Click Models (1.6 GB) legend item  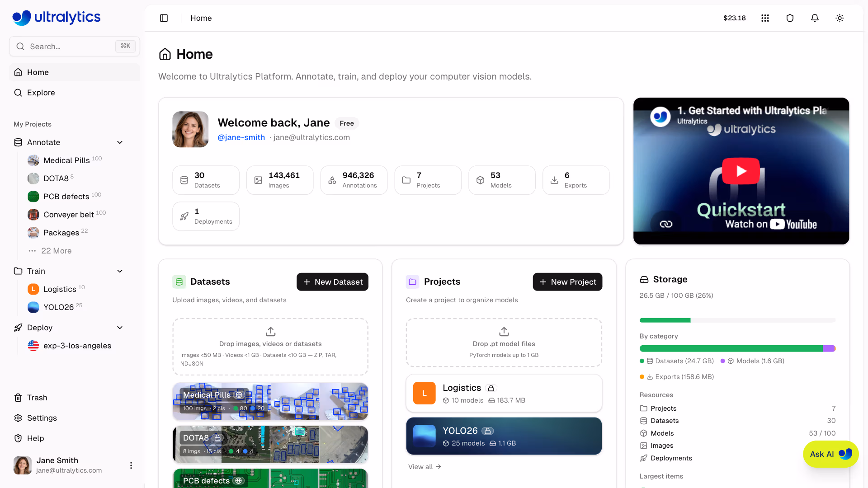click(x=752, y=361)
